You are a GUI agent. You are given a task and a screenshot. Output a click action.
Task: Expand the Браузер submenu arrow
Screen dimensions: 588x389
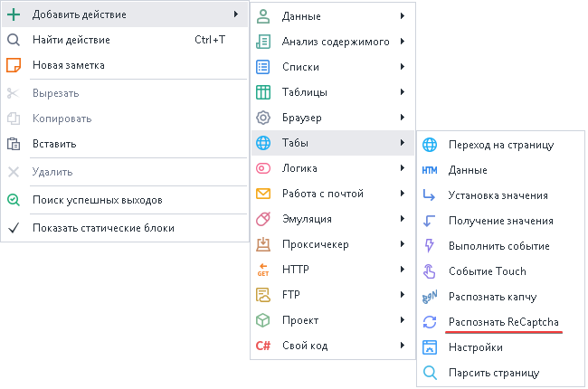(x=401, y=118)
